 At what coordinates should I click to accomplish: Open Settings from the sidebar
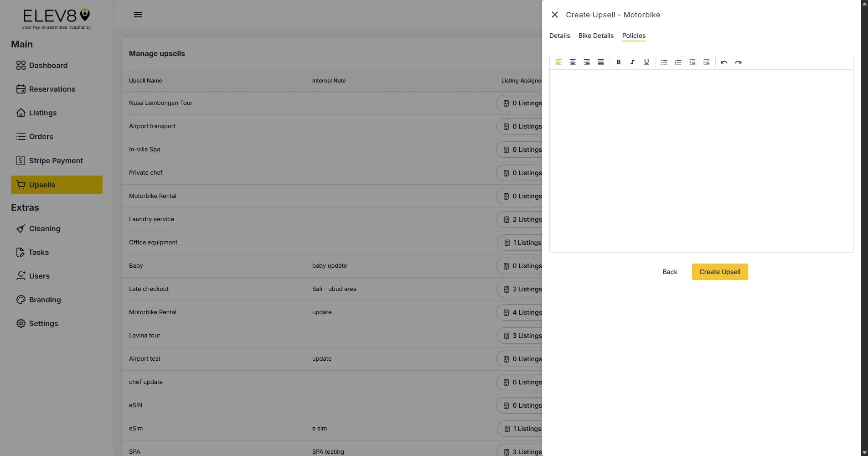click(44, 323)
